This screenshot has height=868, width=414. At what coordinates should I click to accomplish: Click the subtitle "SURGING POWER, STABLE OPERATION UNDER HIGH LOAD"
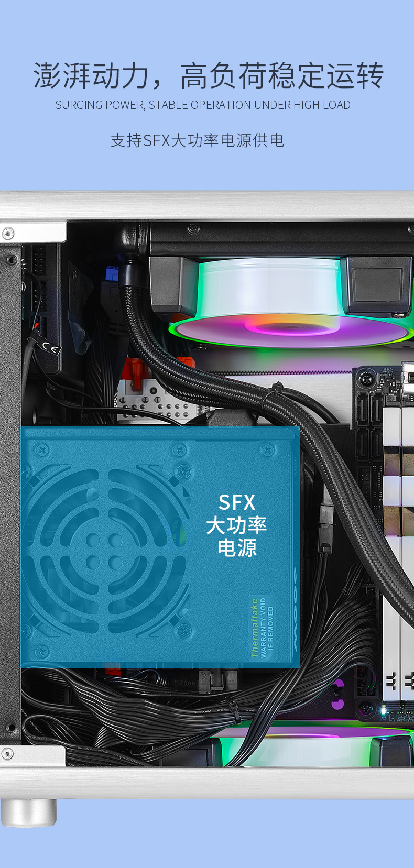[203, 105]
